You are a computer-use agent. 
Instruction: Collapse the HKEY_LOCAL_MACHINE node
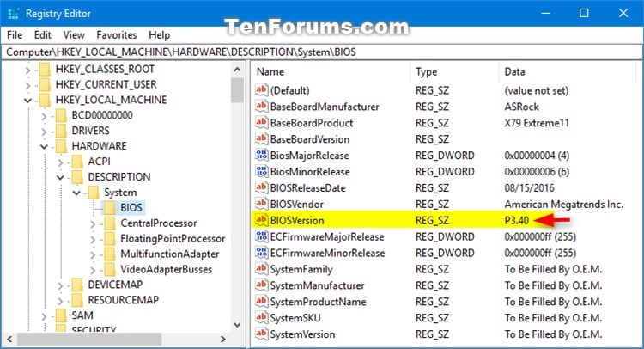coord(27,101)
